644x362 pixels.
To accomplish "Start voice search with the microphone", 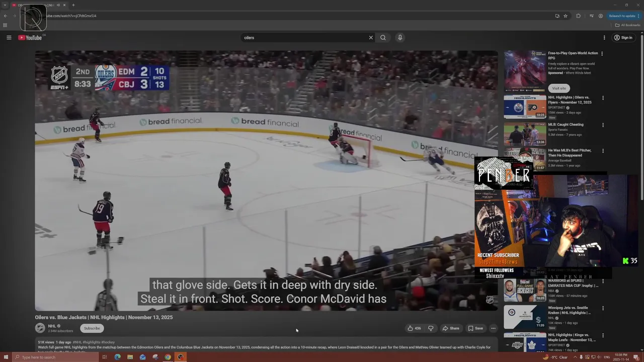I will coord(400,38).
